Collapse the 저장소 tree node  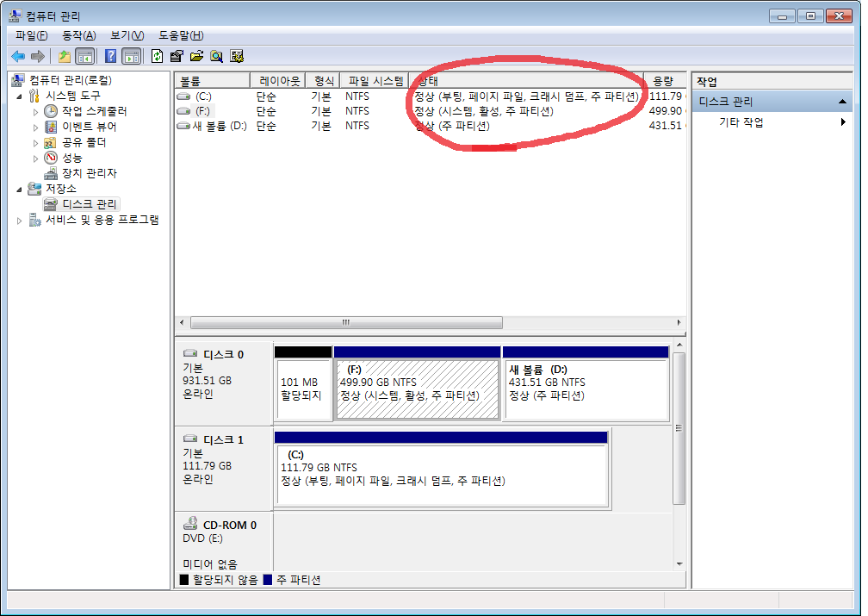click(x=21, y=189)
